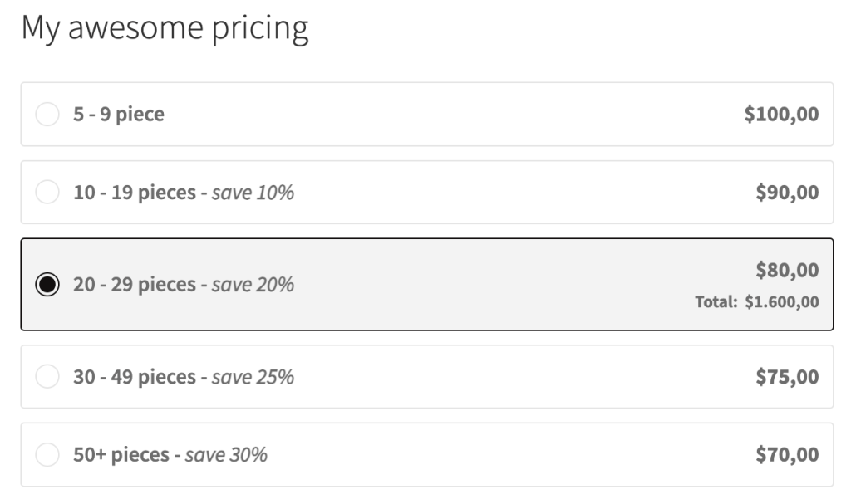Click the "save 10%" discount text
Viewport: 851px width, 504px height.
[253, 193]
